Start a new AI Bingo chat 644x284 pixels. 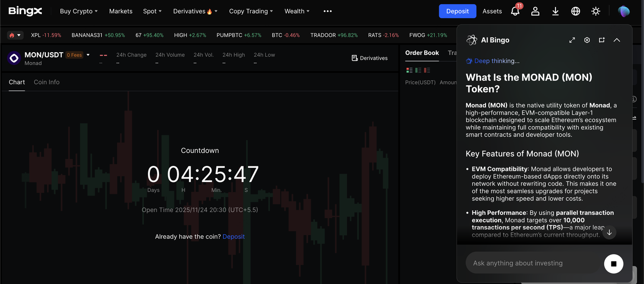(x=602, y=40)
